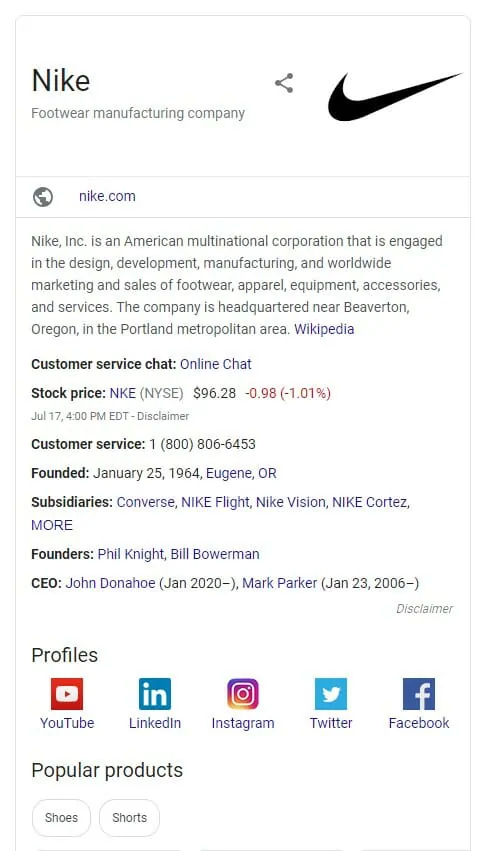This screenshot has height=851, width=489.
Task: Expand subsidiaries with the MORE link
Action: [x=52, y=525]
